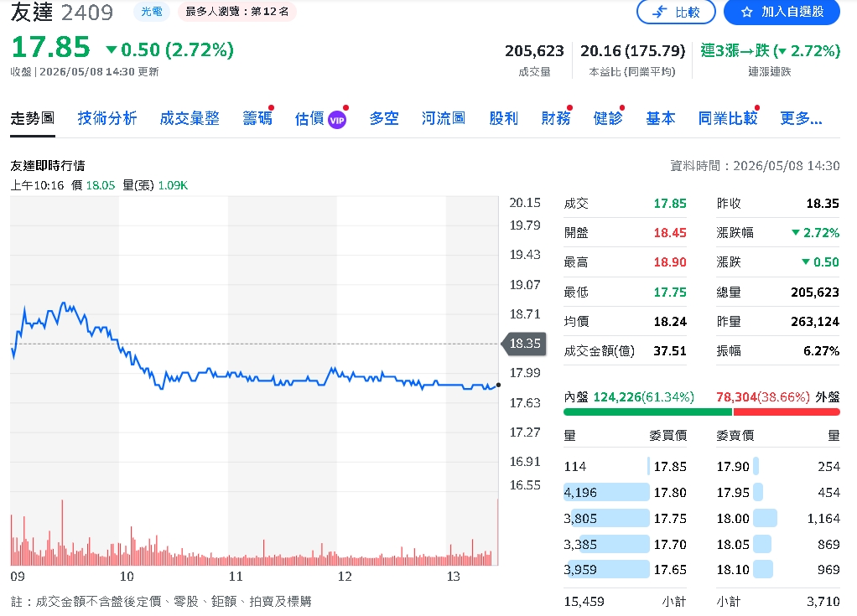Open the 走勢圖 tab
The width and height of the screenshot is (857, 616).
33,118
